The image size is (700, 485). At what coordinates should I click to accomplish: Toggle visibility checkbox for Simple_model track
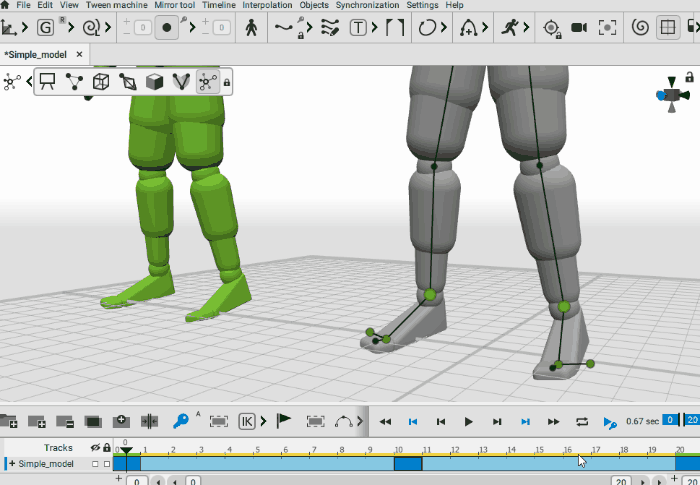pos(95,464)
